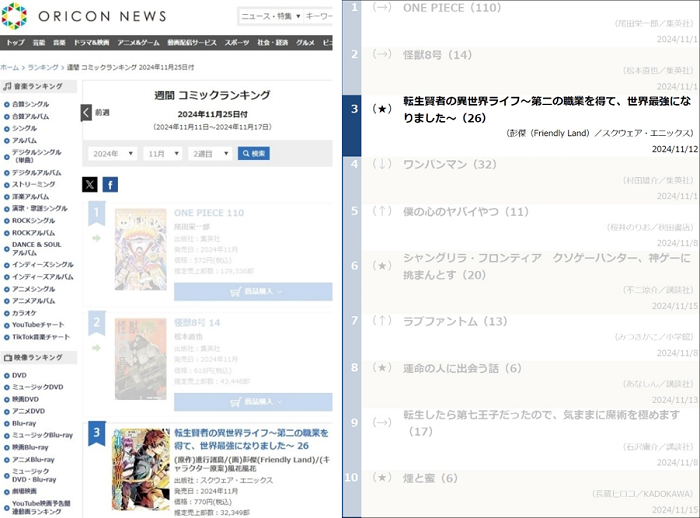The width and height of the screenshot is (700, 518).
Task: Click the blue 検索 search button
Action: click(x=254, y=154)
